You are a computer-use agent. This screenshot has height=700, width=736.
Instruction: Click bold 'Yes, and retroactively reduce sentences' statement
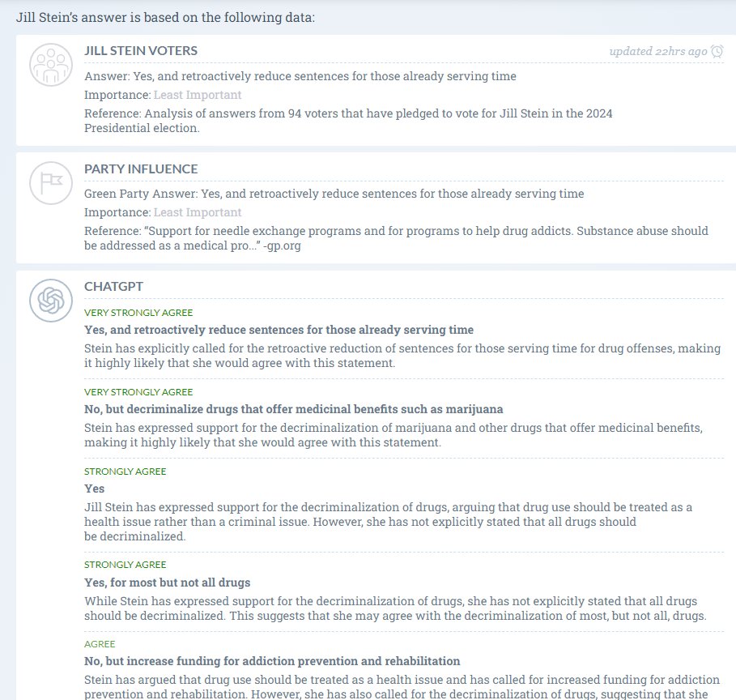tap(279, 330)
